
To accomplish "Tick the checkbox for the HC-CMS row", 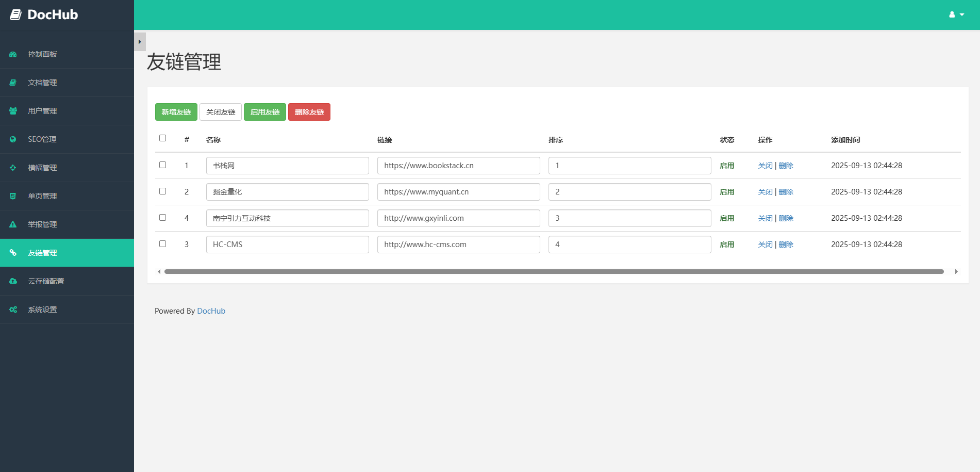I will [162, 244].
